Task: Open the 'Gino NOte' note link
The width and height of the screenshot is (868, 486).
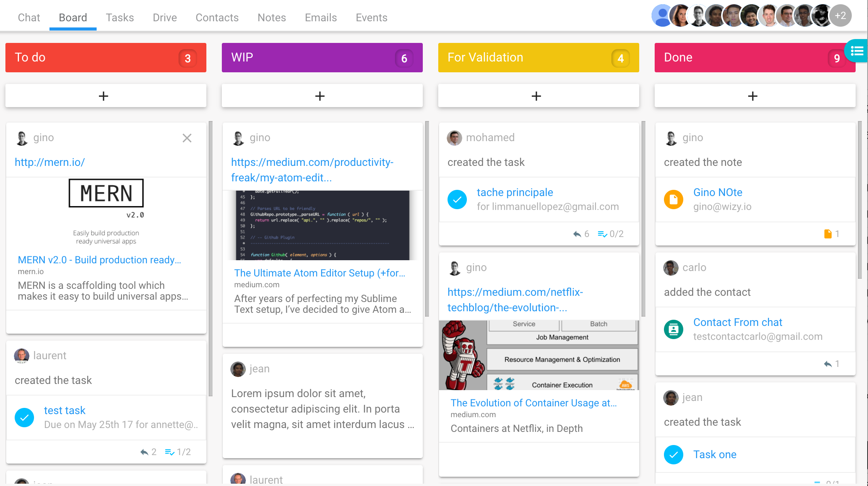Action: (718, 192)
